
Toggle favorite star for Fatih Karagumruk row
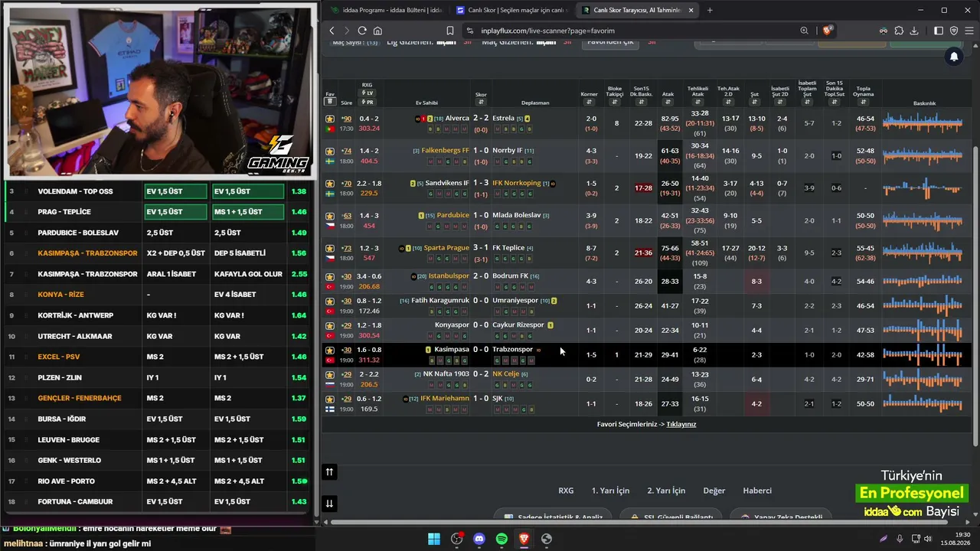330,301
